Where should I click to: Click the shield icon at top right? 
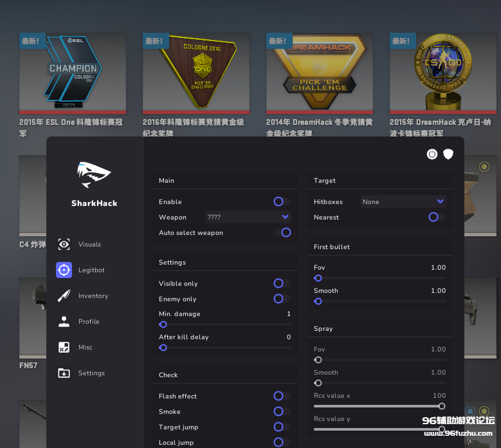tap(448, 154)
